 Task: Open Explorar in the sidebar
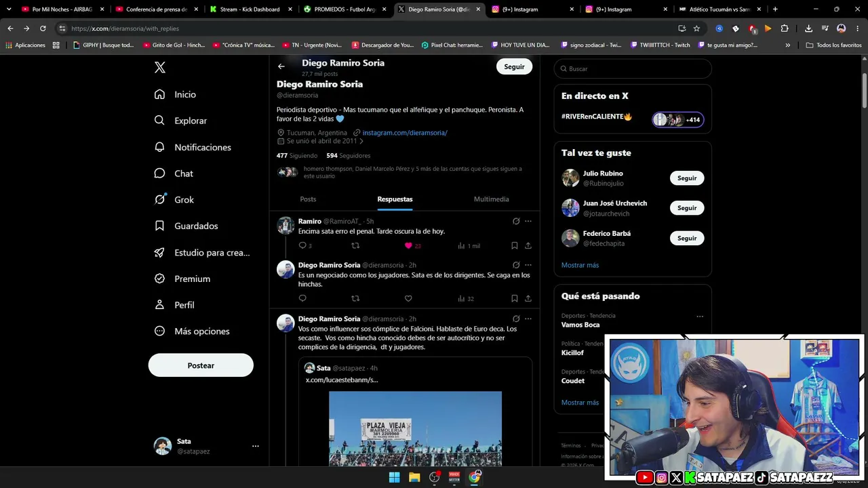[x=180, y=121]
